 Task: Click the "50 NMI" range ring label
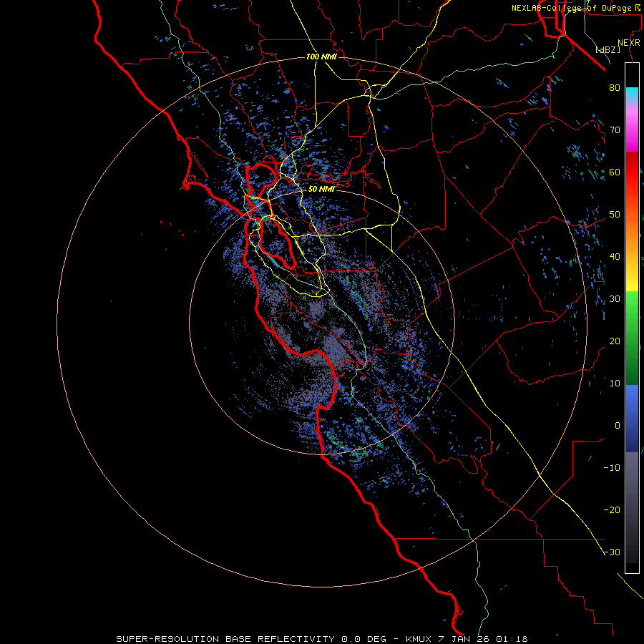pos(321,190)
